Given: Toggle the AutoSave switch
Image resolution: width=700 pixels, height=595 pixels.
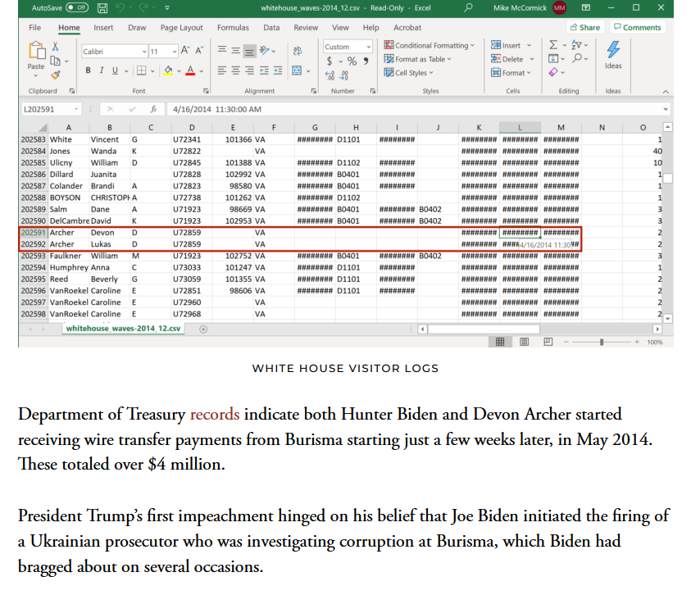Looking at the screenshot, I should point(77,7).
